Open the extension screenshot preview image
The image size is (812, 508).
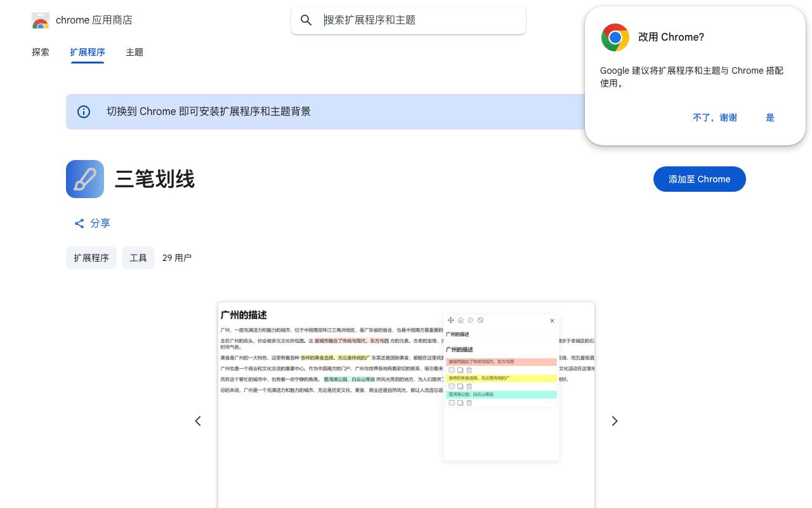point(406,405)
